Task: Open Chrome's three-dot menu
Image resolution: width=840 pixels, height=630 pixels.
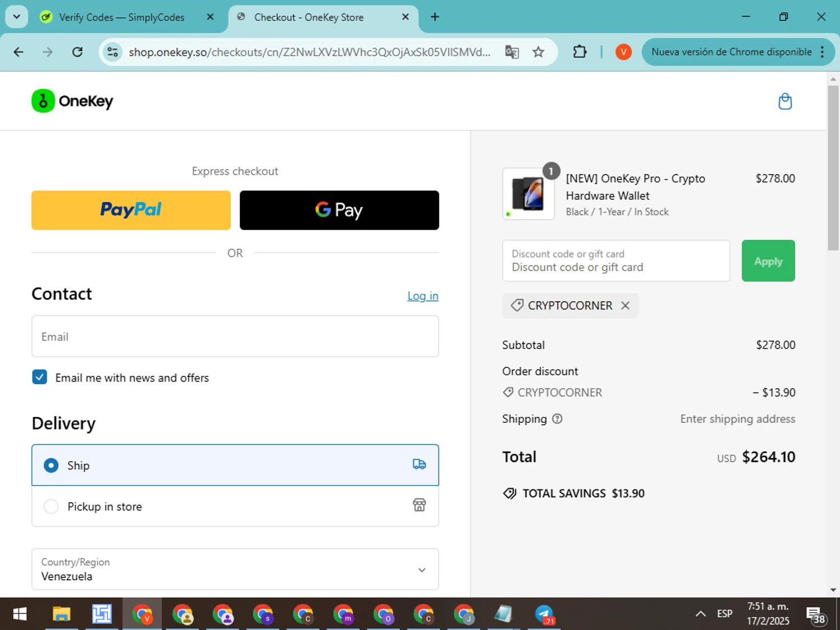Action: coord(822,52)
